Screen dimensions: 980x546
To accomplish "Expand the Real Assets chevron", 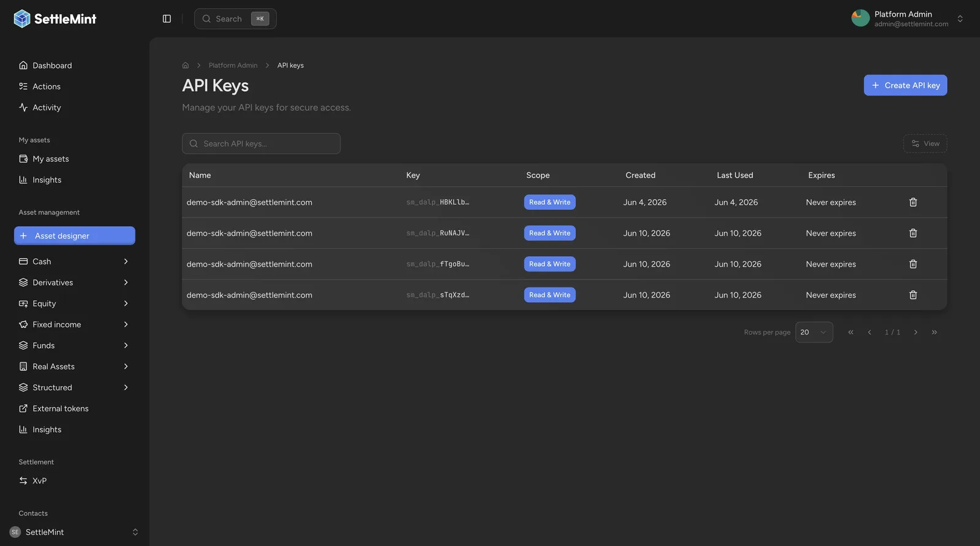I will 126,366.
